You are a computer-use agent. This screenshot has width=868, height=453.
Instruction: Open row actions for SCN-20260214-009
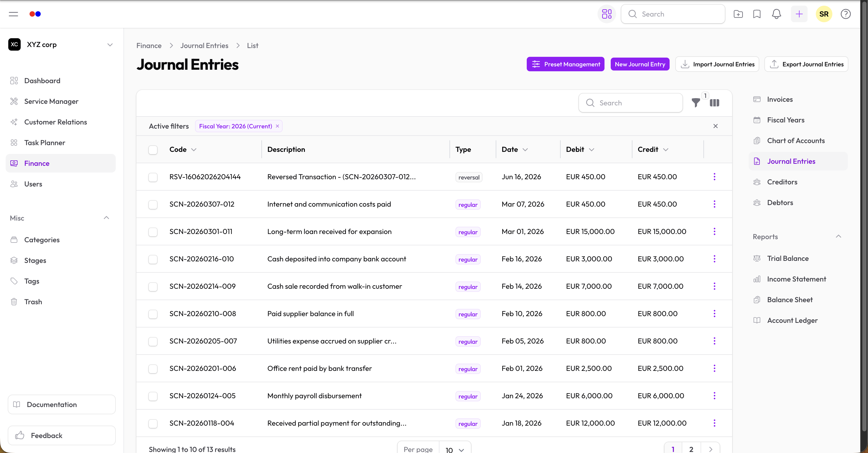click(x=714, y=286)
